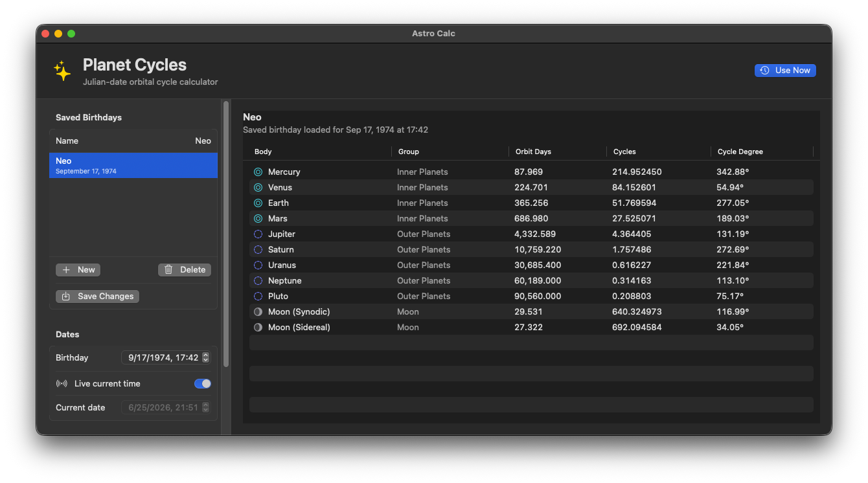Click Earth cycles value 51.769594
This screenshot has height=483, width=868.
[x=634, y=203]
